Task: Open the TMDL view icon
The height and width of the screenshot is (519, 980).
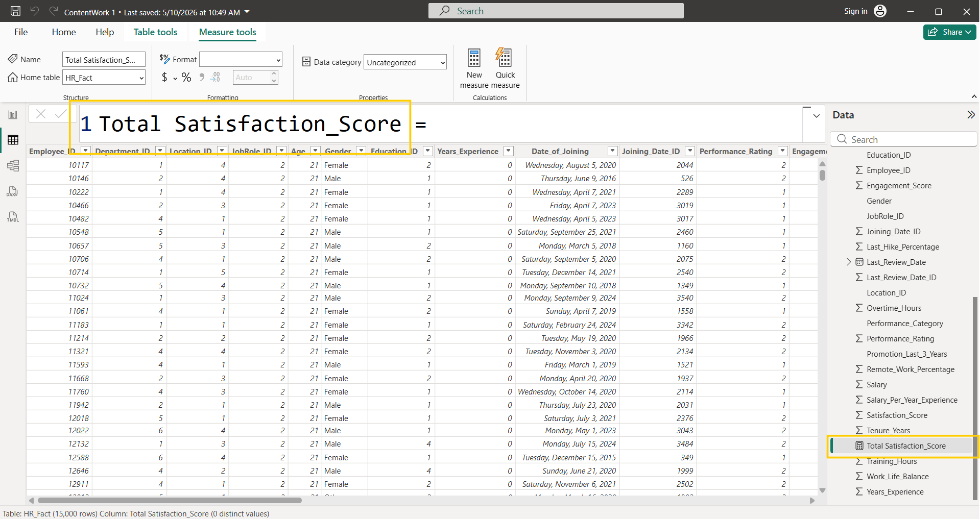Action: [13, 216]
